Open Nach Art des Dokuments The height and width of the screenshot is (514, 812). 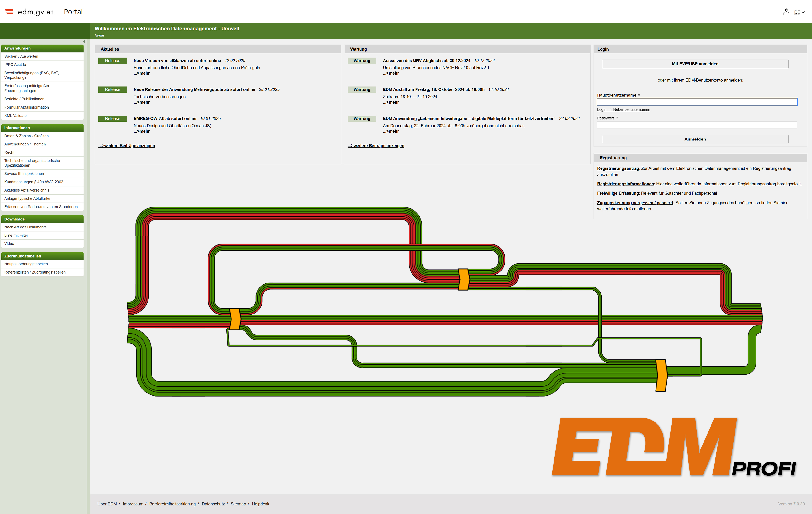[42, 227]
